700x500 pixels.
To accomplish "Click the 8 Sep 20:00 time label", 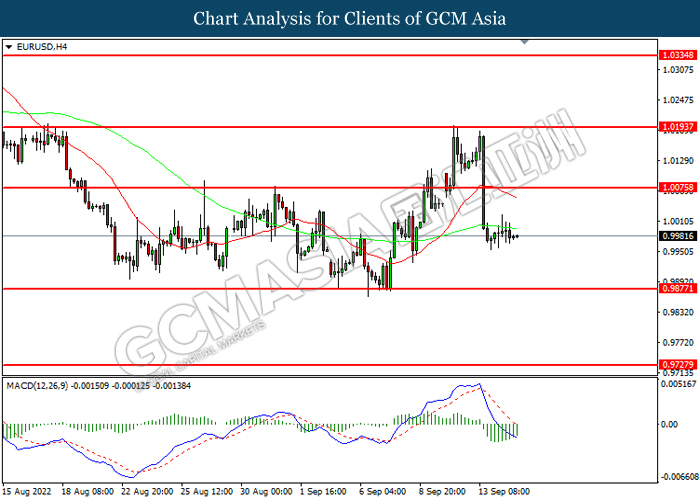I will coord(442,492).
